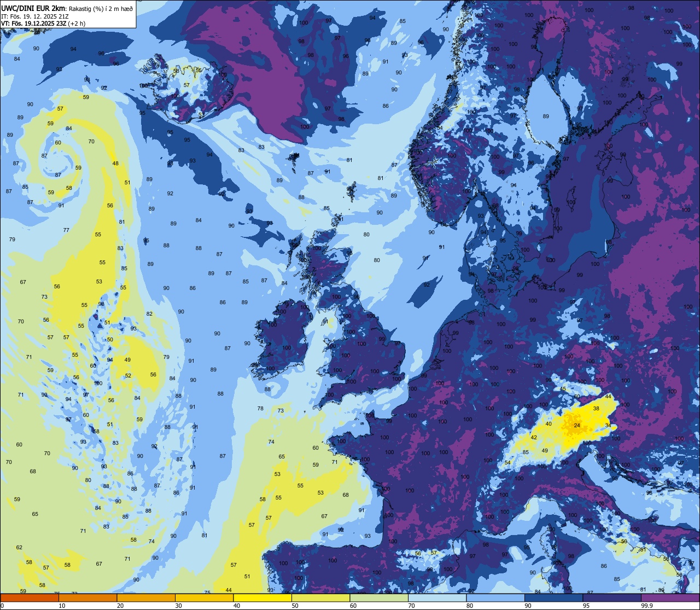Click the legend tick label '40'
This screenshot has width=700, height=610.
pyautogui.click(x=237, y=606)
